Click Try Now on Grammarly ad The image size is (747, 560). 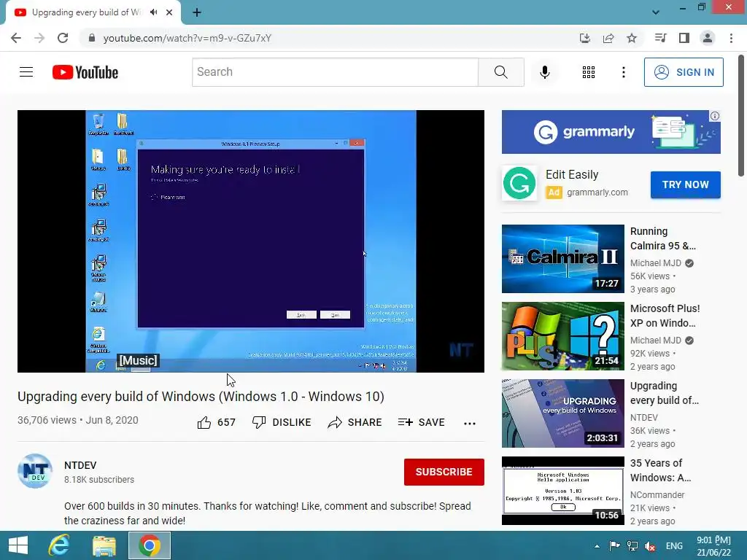(x=686, y=184)
